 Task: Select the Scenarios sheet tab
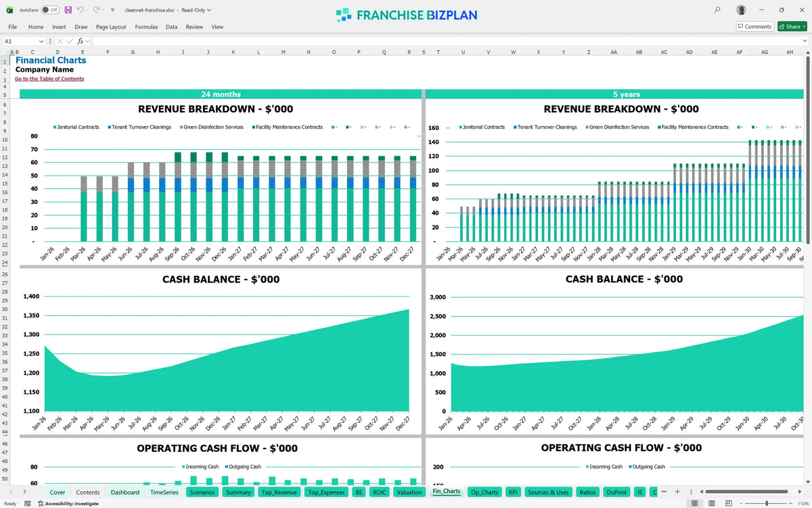click(x=202, y=492)
